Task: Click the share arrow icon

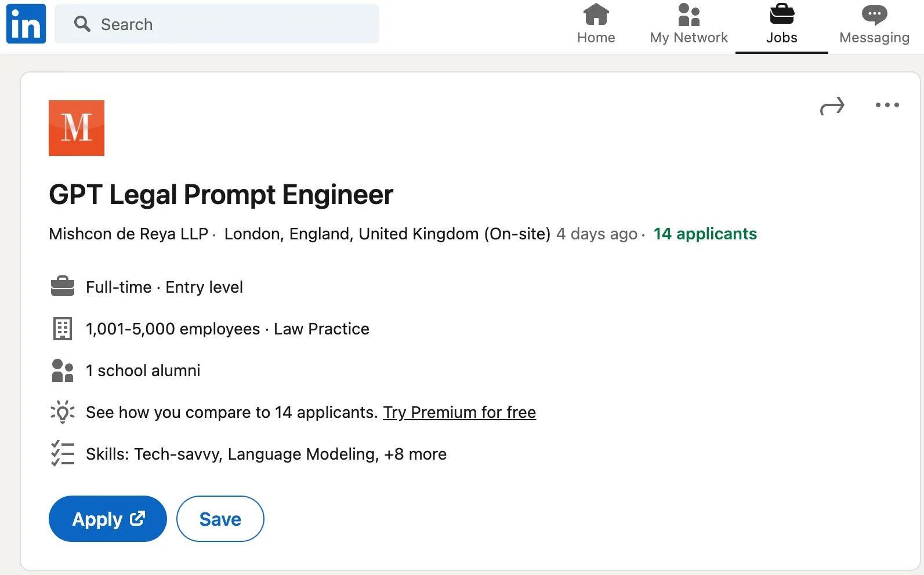Action: [832, 105]
